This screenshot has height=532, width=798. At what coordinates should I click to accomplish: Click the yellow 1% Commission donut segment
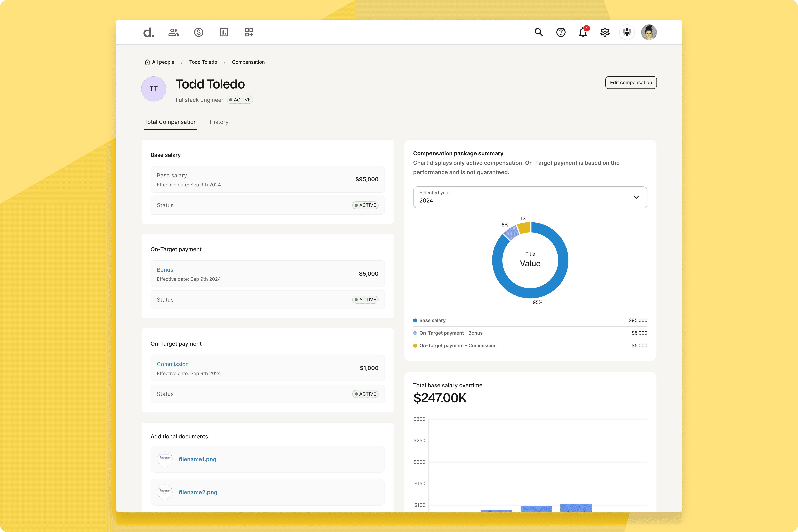click(x=524, y=228)
